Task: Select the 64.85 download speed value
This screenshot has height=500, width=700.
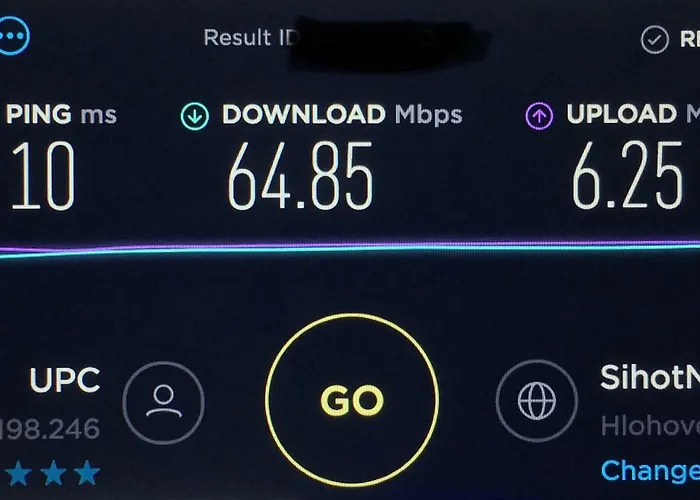Action: click(x=300, y=175)
